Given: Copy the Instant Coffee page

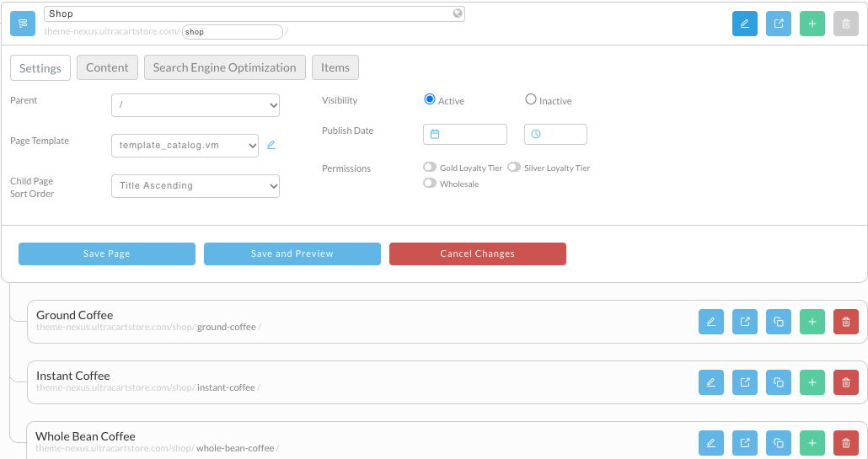Looking at the screenshot, I should pos(779,382).
